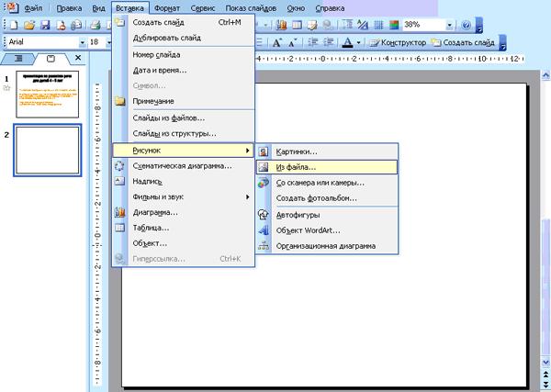Choose Слайды из структуры menu entry

184,133
